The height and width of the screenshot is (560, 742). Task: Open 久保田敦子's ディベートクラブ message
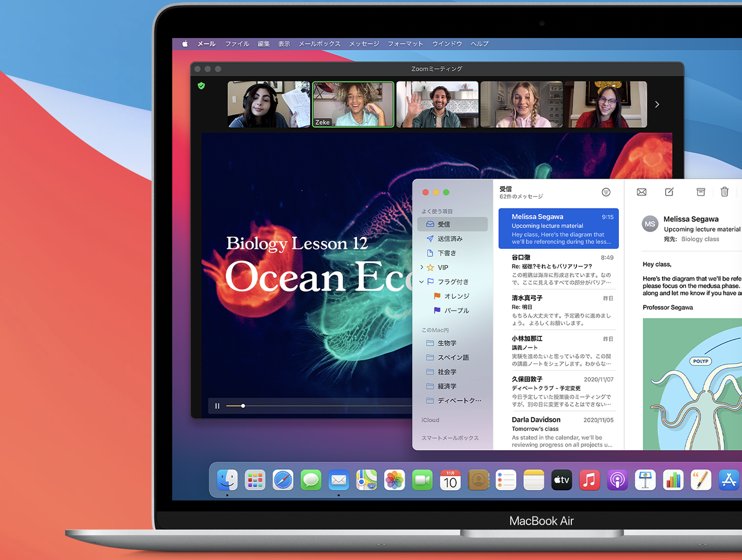pos(558,391)
